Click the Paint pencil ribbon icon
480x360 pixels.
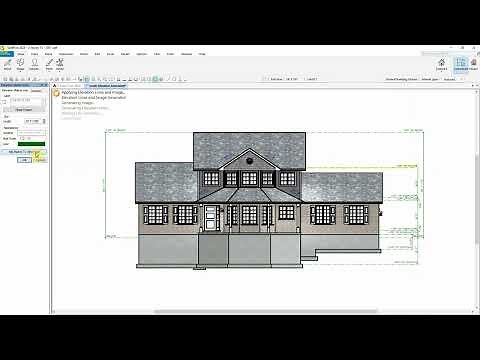[x=49, y=64]
